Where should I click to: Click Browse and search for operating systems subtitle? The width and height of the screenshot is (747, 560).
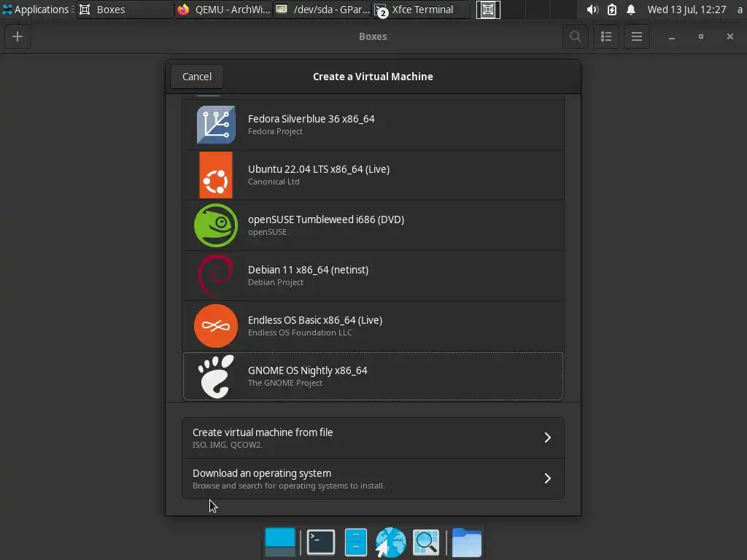coord(288,486)
